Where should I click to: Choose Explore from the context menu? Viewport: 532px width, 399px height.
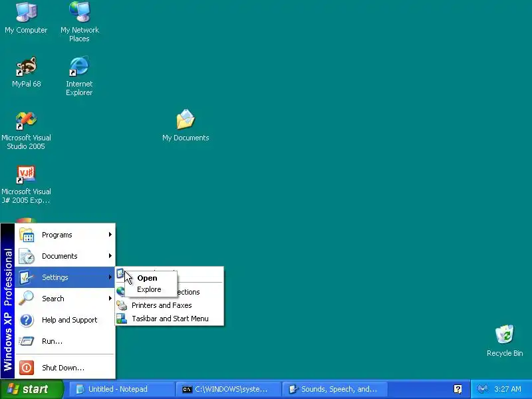point(151,289)
